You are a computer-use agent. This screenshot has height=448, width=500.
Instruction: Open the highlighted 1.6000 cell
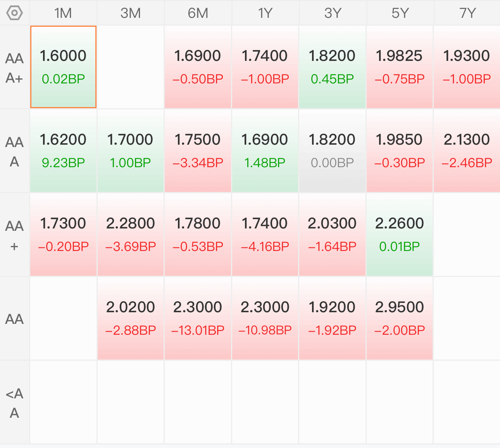(63, 67)
